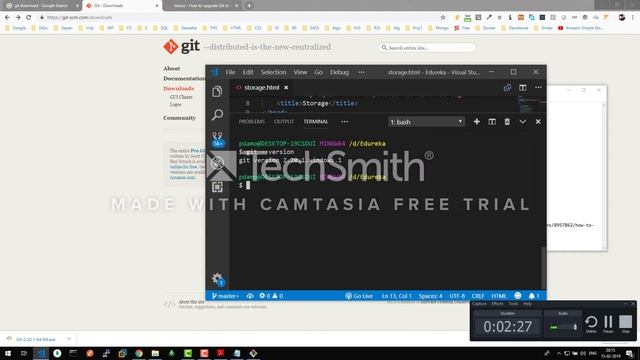
Task: Start the Go Live server
Action: tap(359, 296)
